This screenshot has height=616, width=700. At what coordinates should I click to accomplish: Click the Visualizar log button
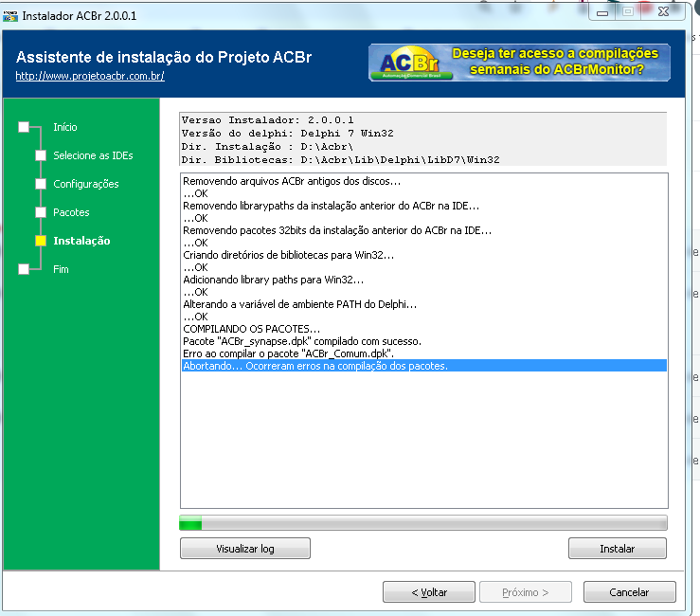click(x=245, y=548)
